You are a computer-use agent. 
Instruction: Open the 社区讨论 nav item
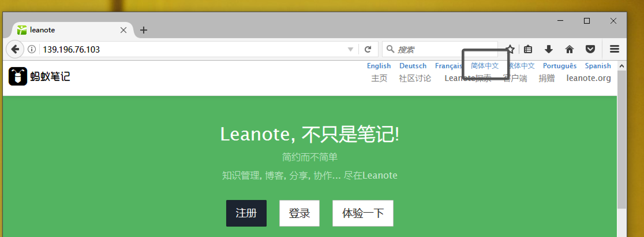click(x=415, y=78)
